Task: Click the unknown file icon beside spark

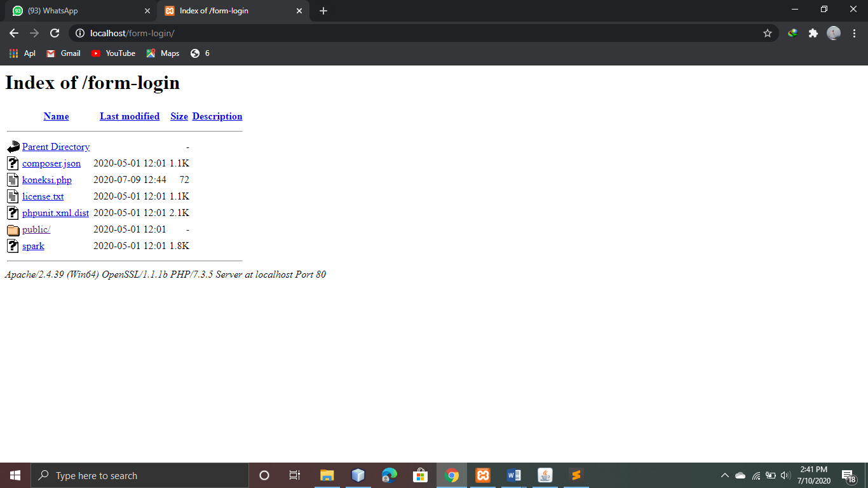Action: [x=13, y=246]
